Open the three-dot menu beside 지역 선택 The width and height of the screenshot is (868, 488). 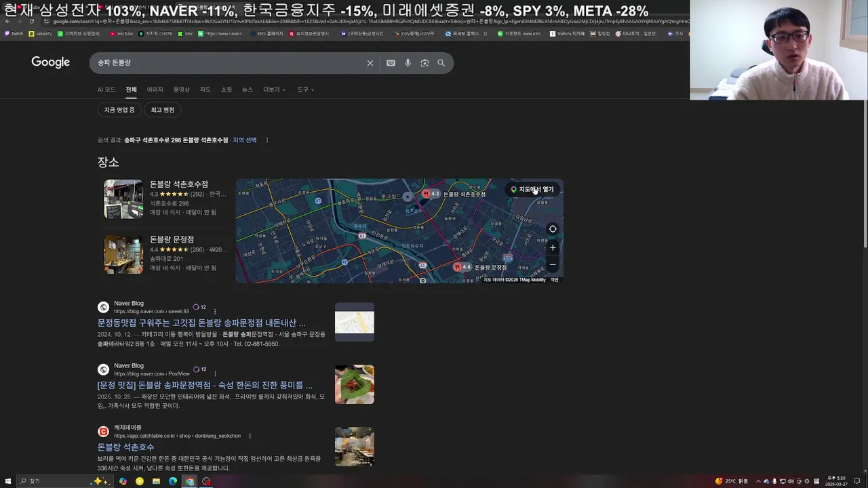click(x=267, y=140)
